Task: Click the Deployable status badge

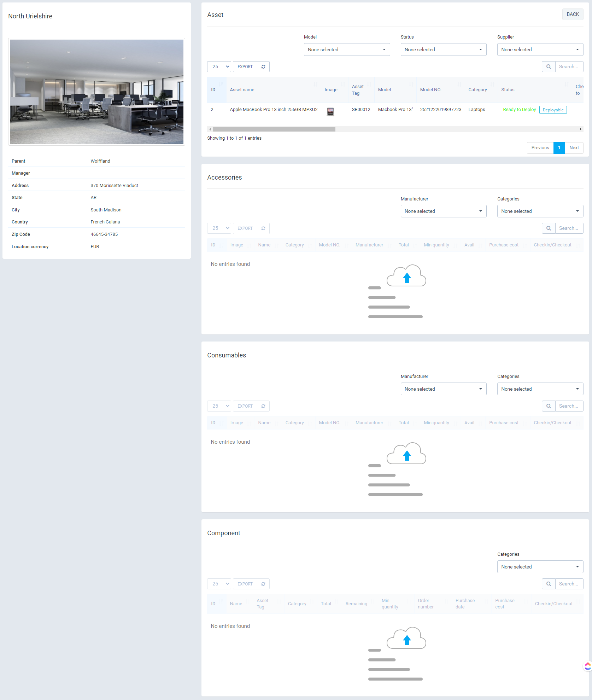Action: click(553, 110)
